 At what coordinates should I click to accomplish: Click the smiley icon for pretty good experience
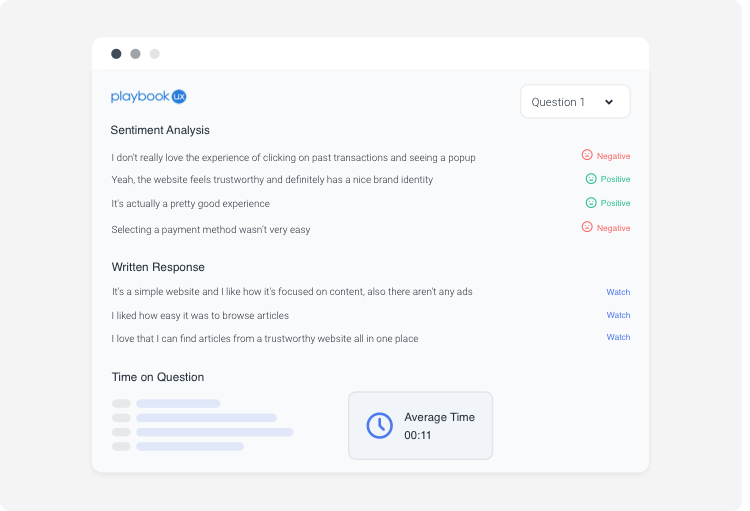click(x=591, y=202)
